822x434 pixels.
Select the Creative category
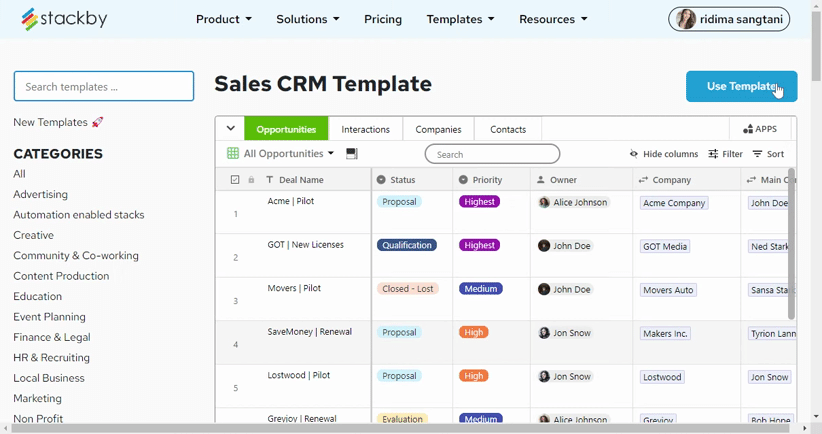pyautogui.click(x=34, y=235)
